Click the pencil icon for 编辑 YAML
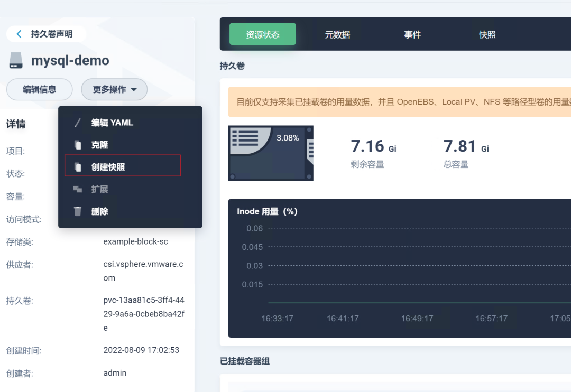 pos(78,123)
